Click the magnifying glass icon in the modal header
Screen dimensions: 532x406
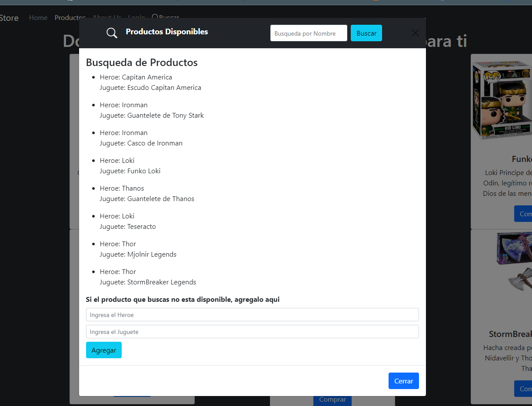(112, 33)
